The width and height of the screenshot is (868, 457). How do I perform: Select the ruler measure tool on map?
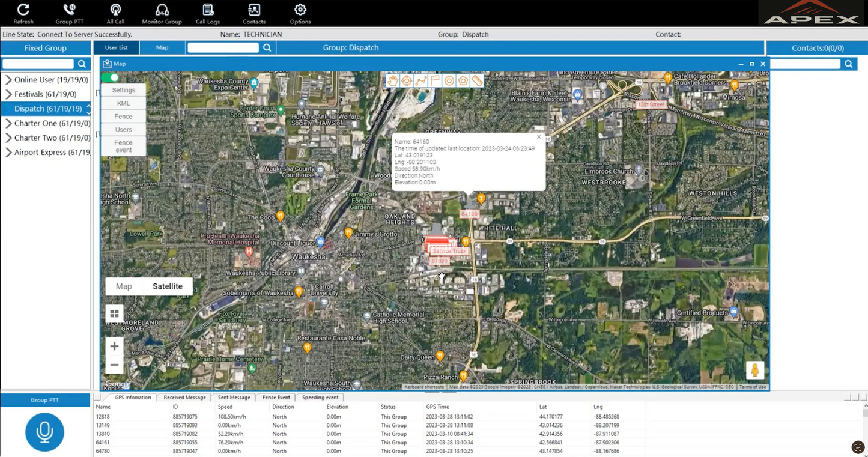point(477,80)
